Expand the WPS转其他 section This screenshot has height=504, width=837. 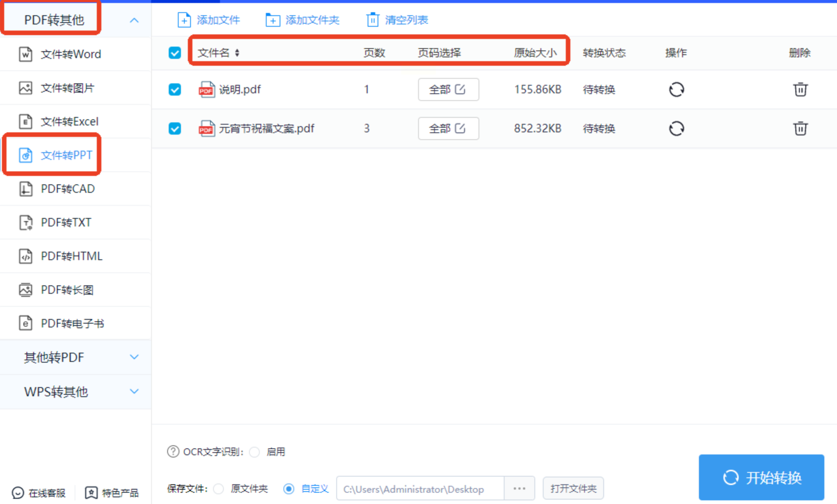[x=134, y=392]
